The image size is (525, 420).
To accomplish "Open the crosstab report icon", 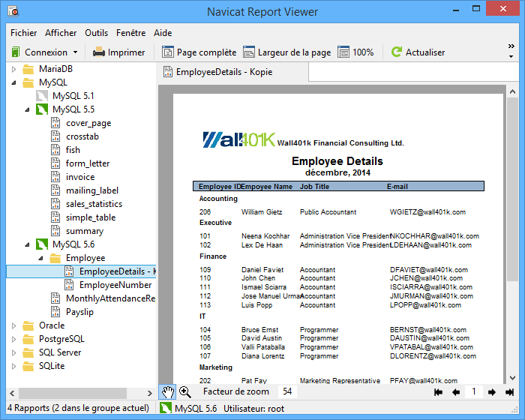I will pyautogui.click(x=55, y=136).
